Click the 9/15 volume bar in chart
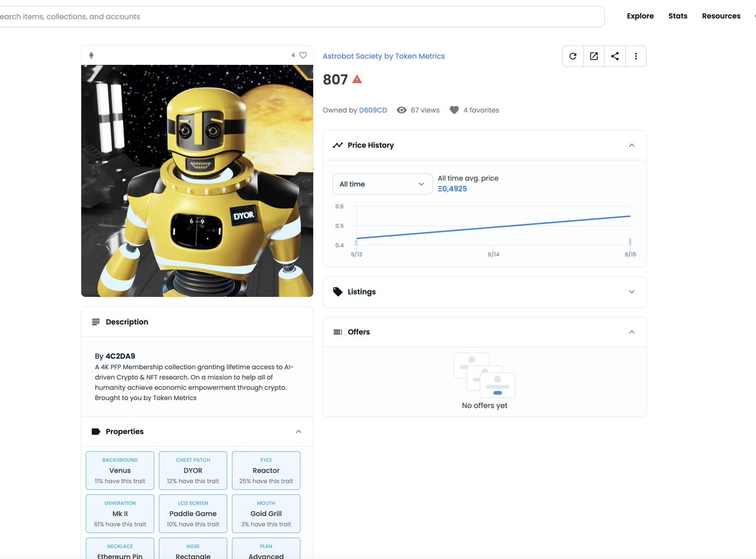The height and width of the screenshot is (559, 756). coord(630,242)
